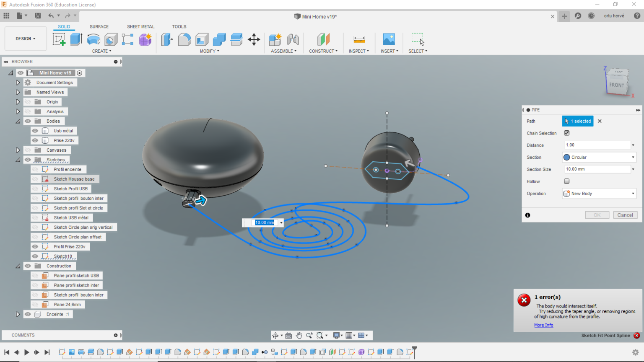The image size is (644, 362).
Task: Click Cancel in the Pipe dialog
Action: 625,215
